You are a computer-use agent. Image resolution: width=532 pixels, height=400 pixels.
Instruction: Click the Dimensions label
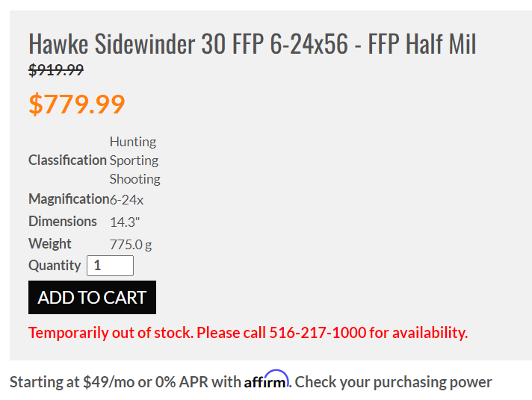[x=63, y=222]
